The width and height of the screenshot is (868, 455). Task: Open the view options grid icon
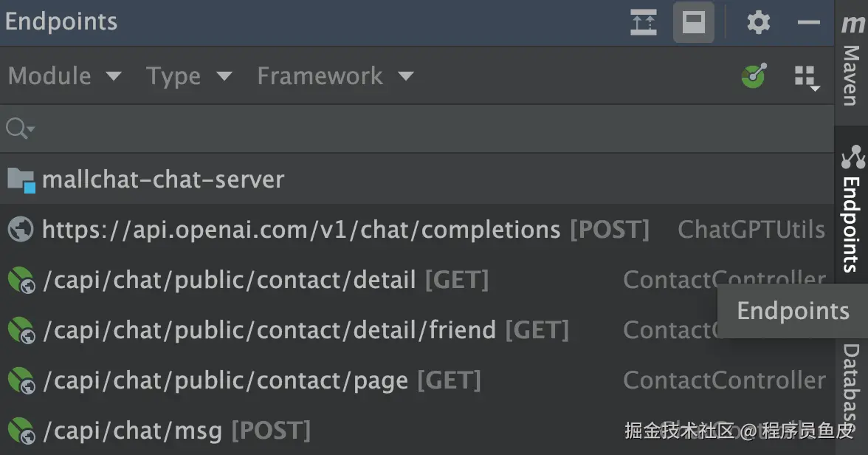coord(806,76)
